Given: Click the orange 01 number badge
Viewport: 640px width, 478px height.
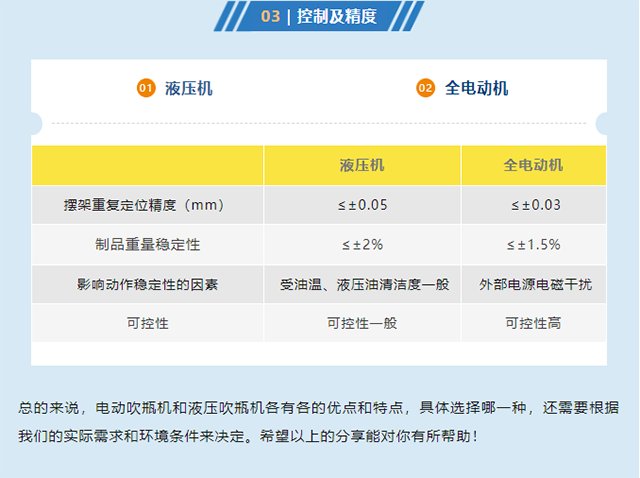Looking at the screenshot, I should (145, 88).
